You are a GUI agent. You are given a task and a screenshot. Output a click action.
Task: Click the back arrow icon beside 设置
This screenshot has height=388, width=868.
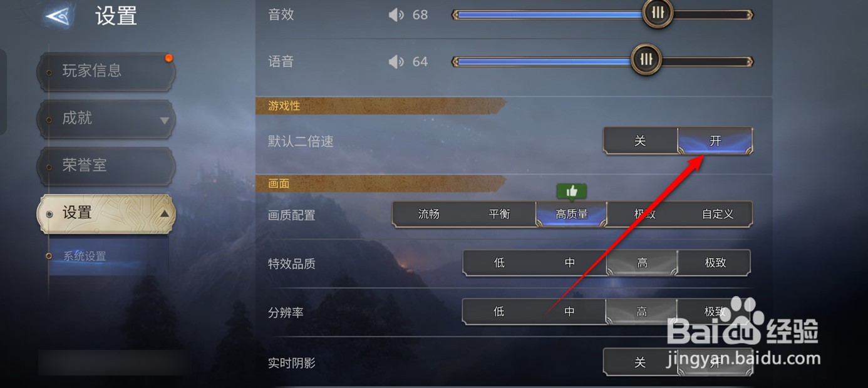pos(57,17)
